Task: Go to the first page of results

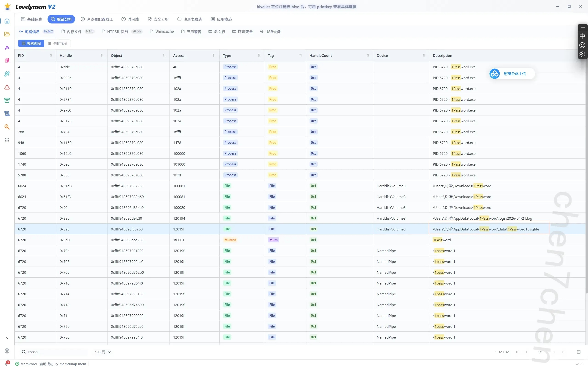Action: [x=517, y=352]
